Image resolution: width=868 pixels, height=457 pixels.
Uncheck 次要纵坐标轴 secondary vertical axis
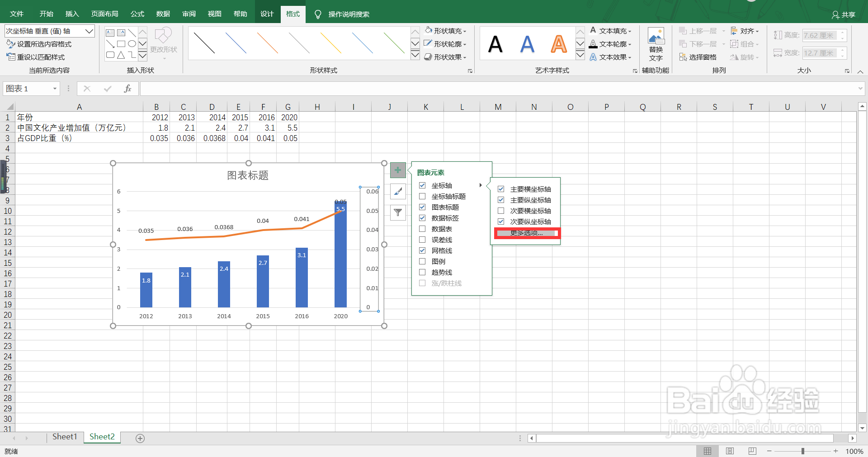[501, 221]
